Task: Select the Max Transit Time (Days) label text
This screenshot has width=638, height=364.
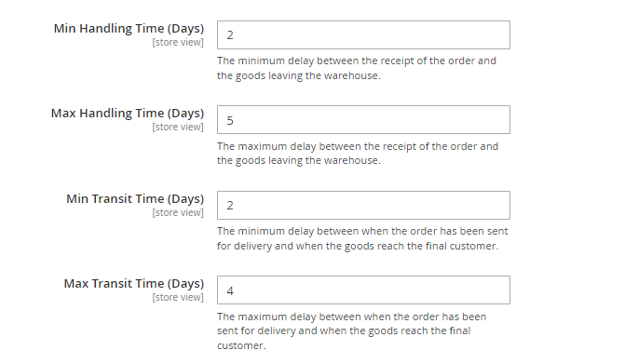Action: [134, 283]
